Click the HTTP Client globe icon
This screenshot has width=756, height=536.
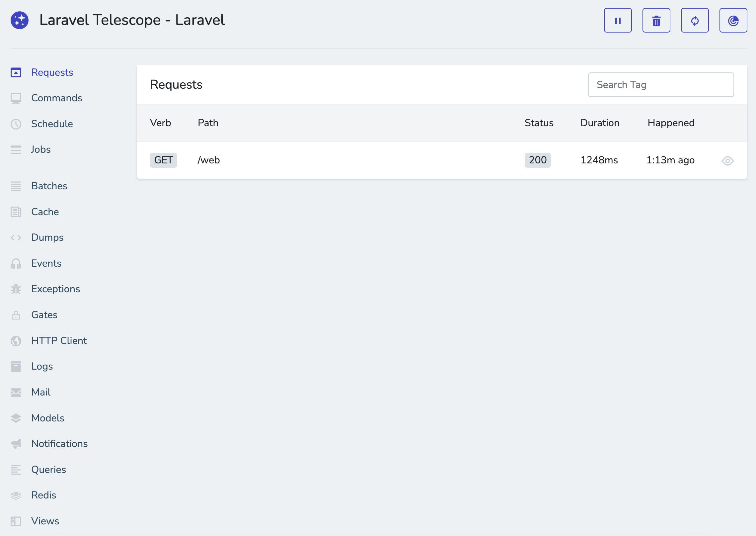pos(16,341)
